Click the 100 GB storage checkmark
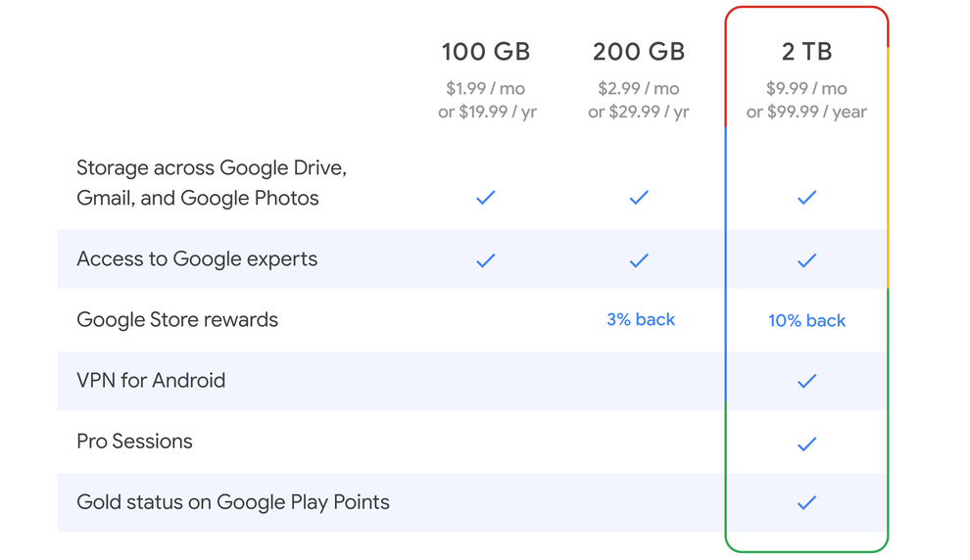The image size is (970, 560). click(486, 198)
